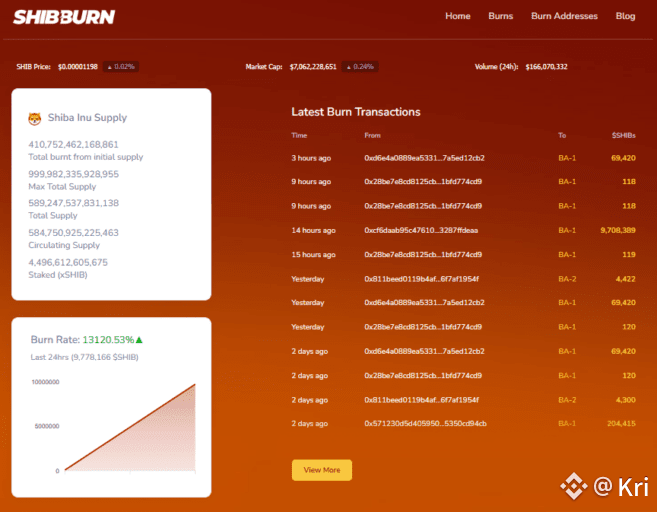Click '14 hours ago' time cell
The height and width of the screenshot is (512, 657).
313,230
